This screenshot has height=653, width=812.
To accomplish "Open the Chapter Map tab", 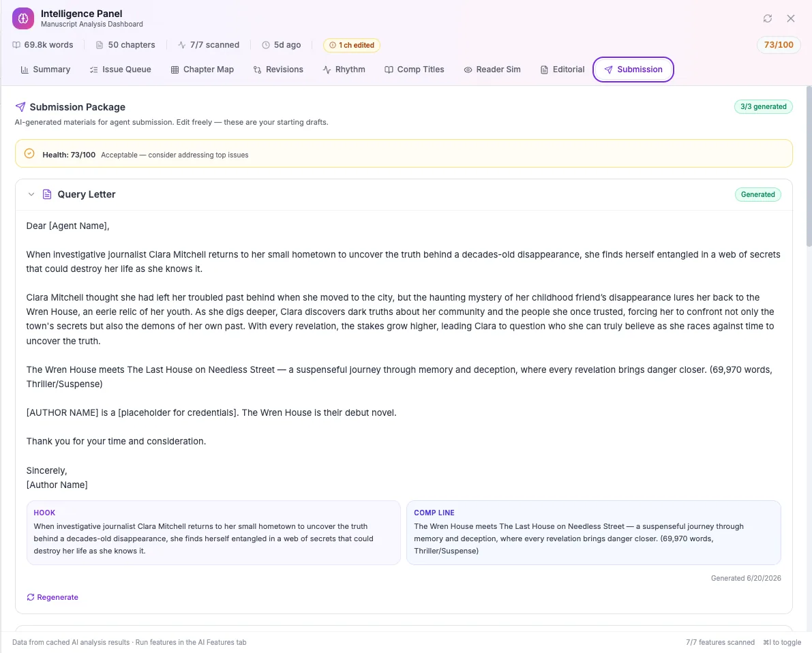I will click(202, 70).
